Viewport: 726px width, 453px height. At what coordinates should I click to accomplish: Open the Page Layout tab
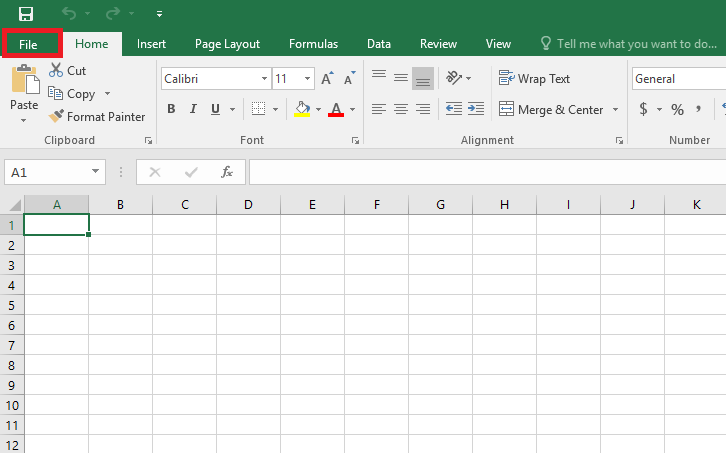[227, 44]
